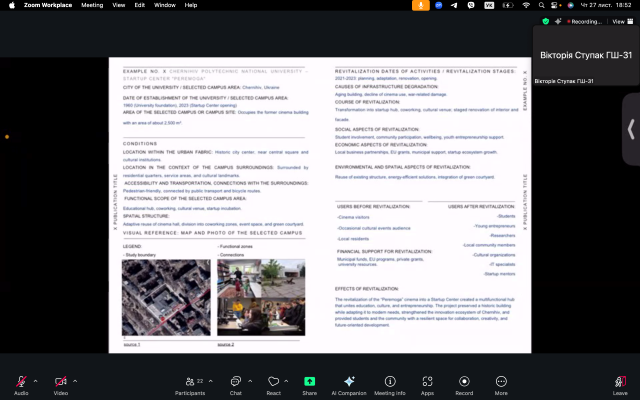640x400 pixels.
Task: Expand the collapsed side panel arrow
Action: [x=631, y=129]
